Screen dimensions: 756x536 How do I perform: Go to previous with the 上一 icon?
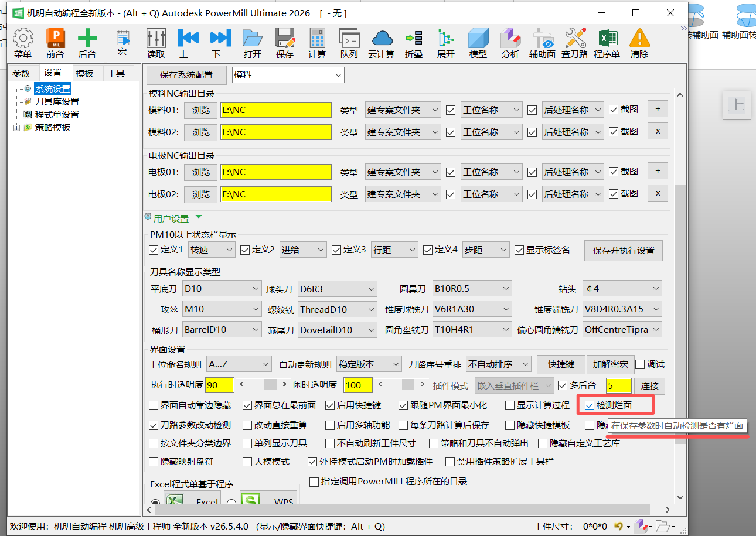[x=188, y=43]
